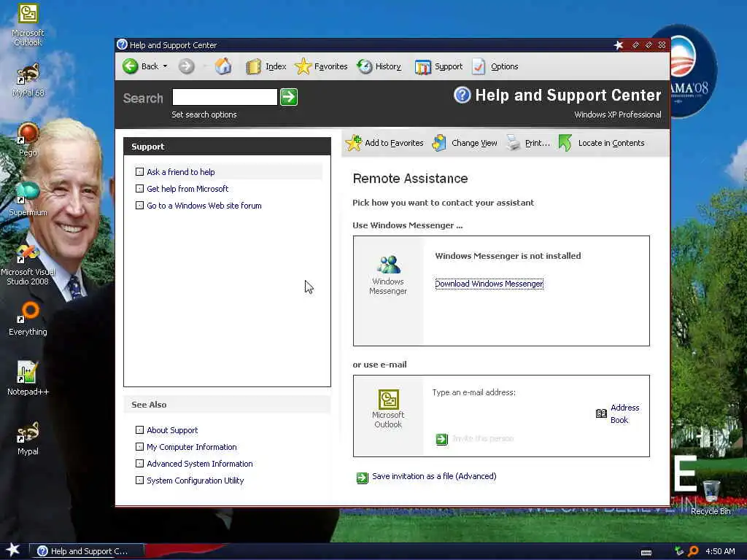Select Ask a friend to help

pyautogui.click(x=181, y=172)
